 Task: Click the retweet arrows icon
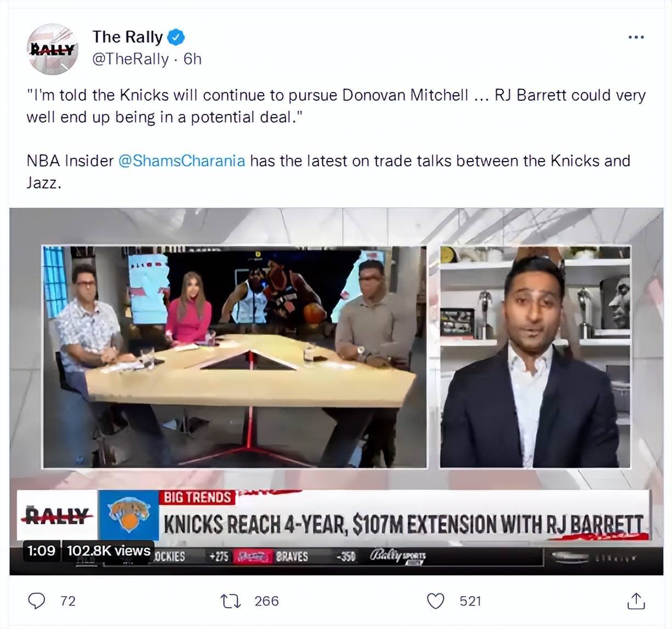pos(230,601)
